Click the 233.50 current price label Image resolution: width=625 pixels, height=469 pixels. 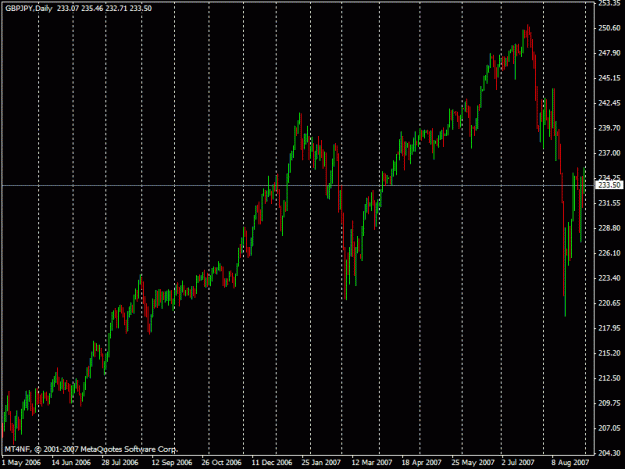(609, 185)
